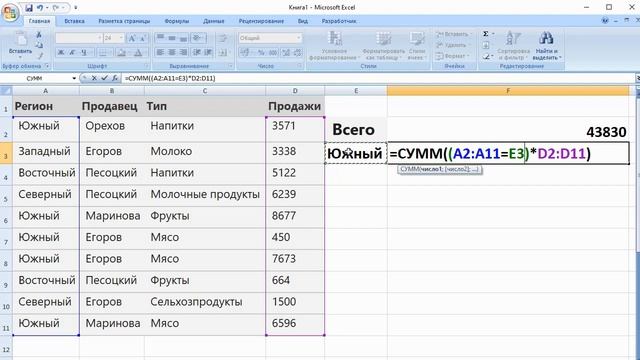
Task: Align text to the left
Action: click(x=160, y=52)
